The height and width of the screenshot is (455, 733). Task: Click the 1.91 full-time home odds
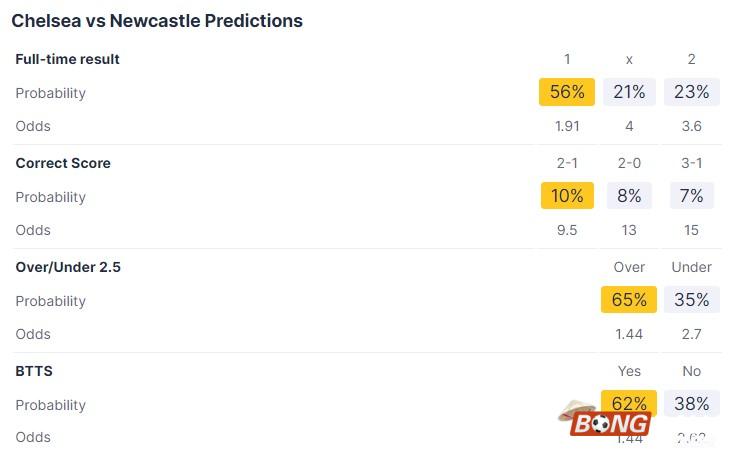(567, 126)
